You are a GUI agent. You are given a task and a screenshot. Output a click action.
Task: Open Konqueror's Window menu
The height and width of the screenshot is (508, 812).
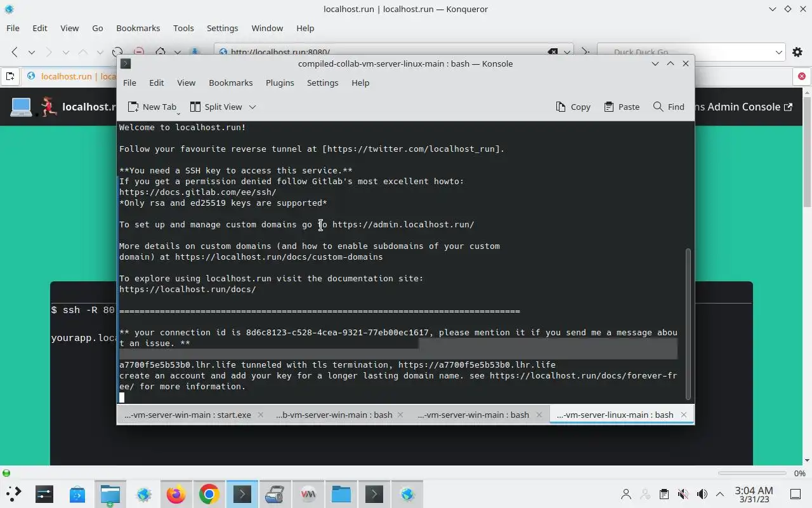point(267,28)
